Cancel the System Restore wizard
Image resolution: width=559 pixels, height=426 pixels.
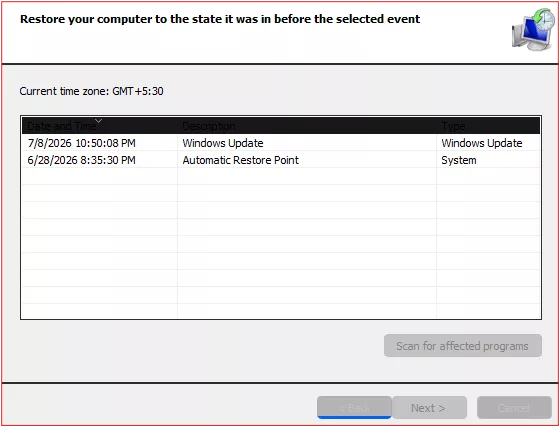tap(514, 407)
